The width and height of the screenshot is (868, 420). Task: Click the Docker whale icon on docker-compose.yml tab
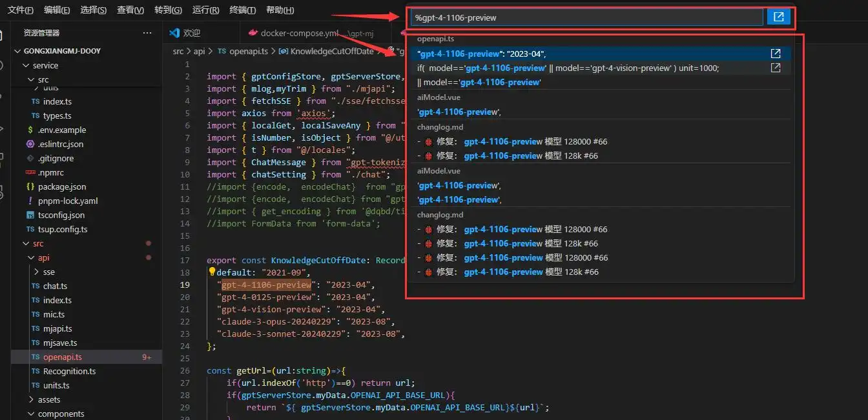(x=253, y=32)
